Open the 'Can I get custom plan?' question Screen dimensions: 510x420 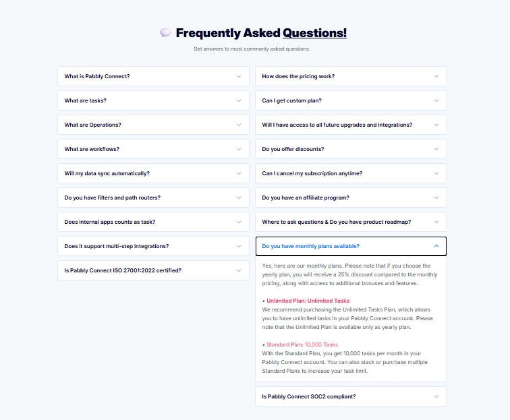click(x=351, y=100)
